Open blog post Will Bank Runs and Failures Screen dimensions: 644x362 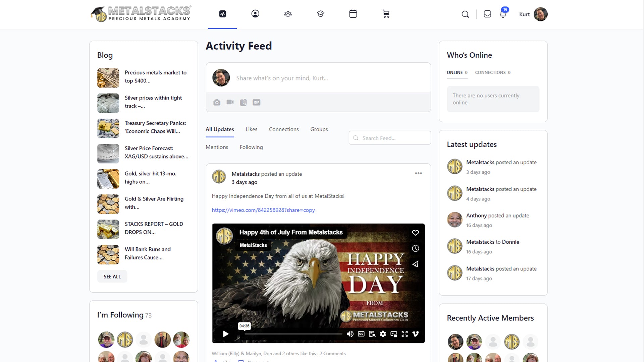tap(148, 253)
